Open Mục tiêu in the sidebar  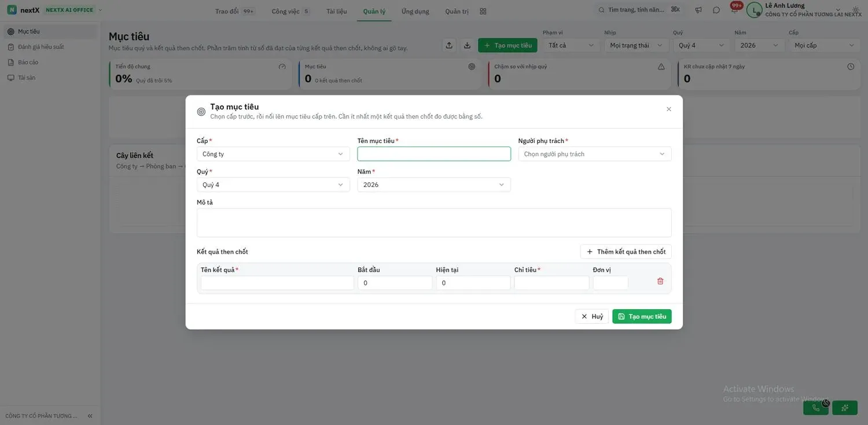click(50, 31)
